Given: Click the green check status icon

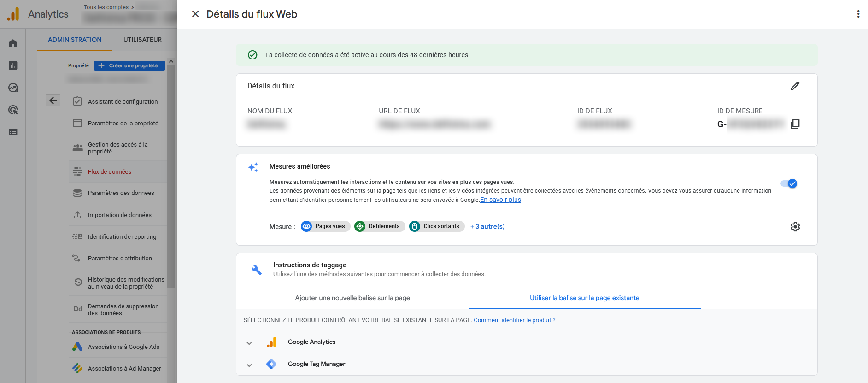Looking at the screenshot, I should point(252,55).
